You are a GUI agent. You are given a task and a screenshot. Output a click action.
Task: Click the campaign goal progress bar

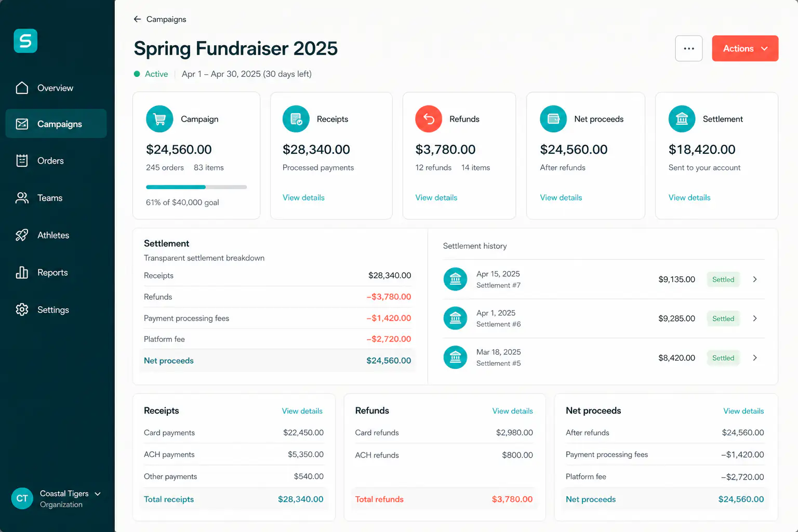pyautogui.click(x=196, y=187)
